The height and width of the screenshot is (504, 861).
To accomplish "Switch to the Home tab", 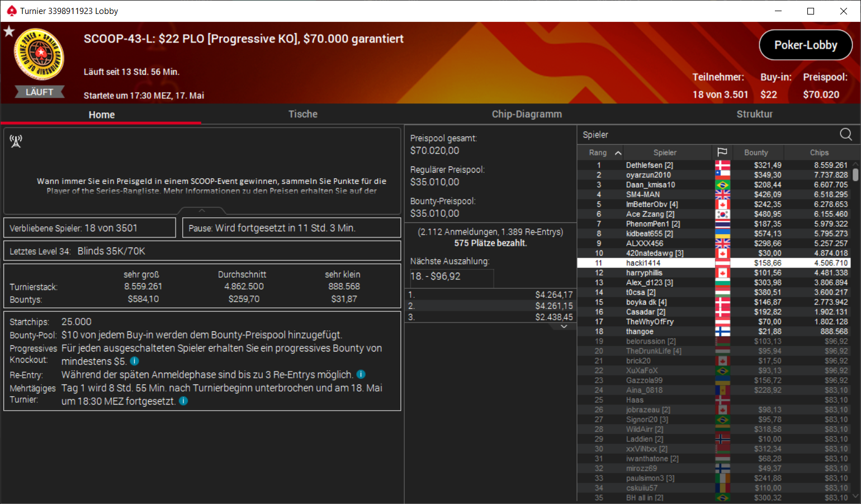I will [x=101, y=114].
